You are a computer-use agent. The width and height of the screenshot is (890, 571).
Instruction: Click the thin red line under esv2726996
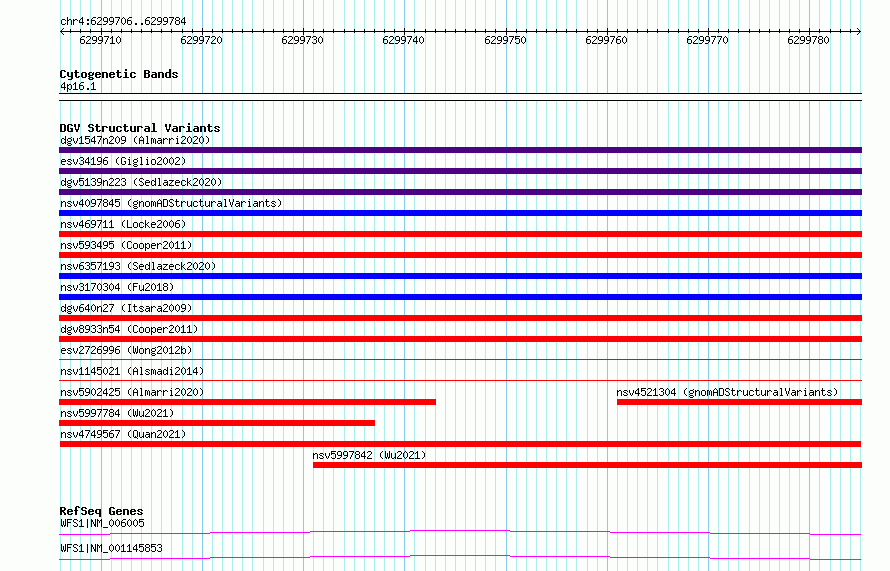(460, 359)
